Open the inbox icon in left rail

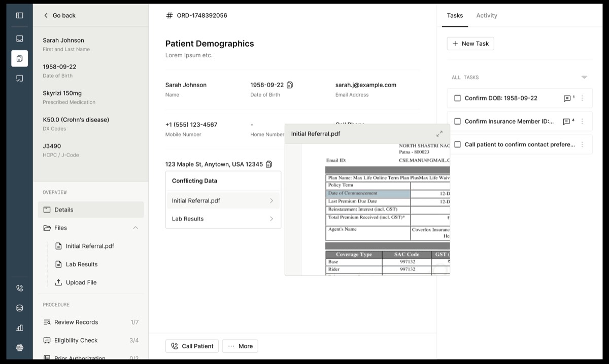pos(19,38)
